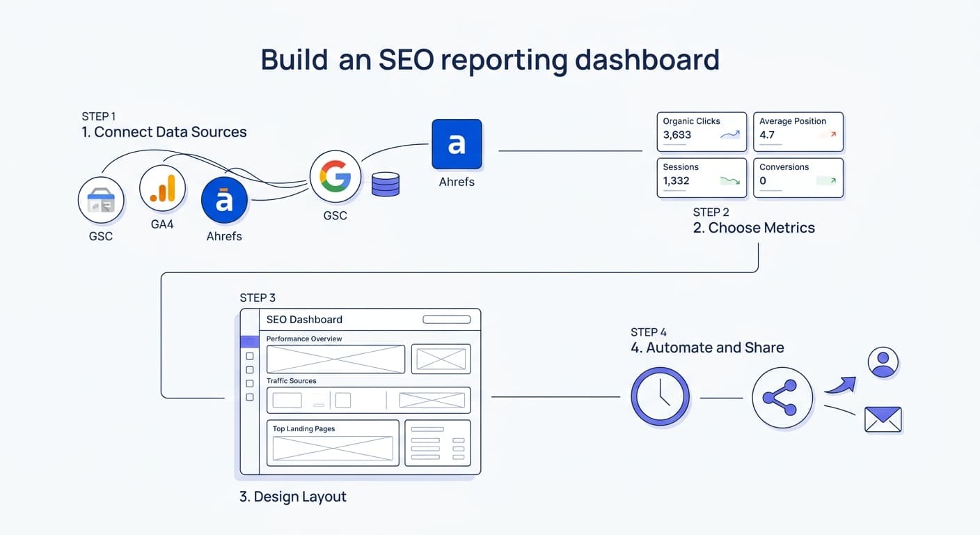The height and width of the screenshot is (535, 980).
Task: Click the GA4 label text
Action: tap(162, 225)
